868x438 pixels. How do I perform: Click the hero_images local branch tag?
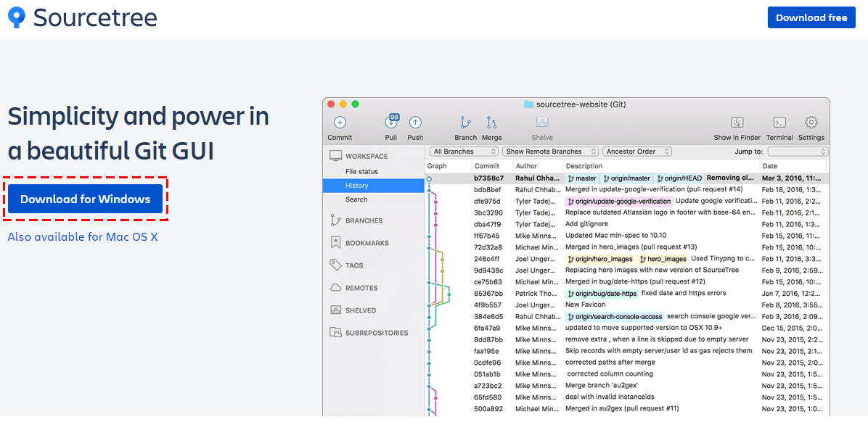[x=663, y=259]
